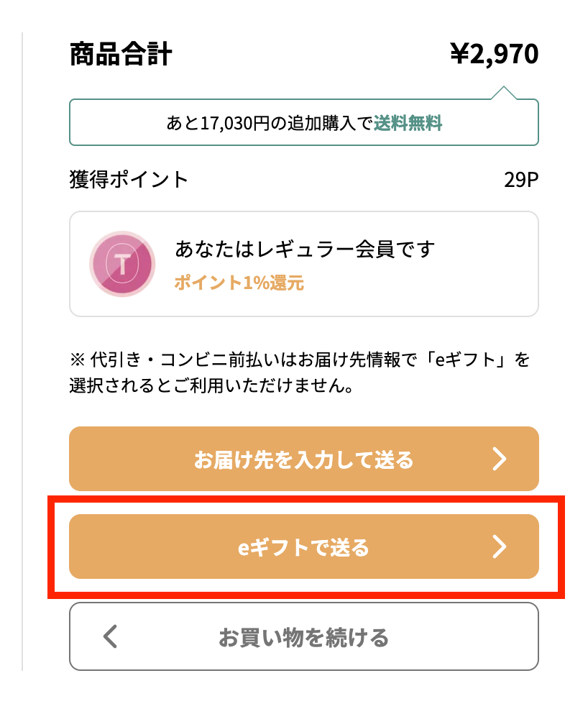Click the T coin emblem in member card

point(121,264)
